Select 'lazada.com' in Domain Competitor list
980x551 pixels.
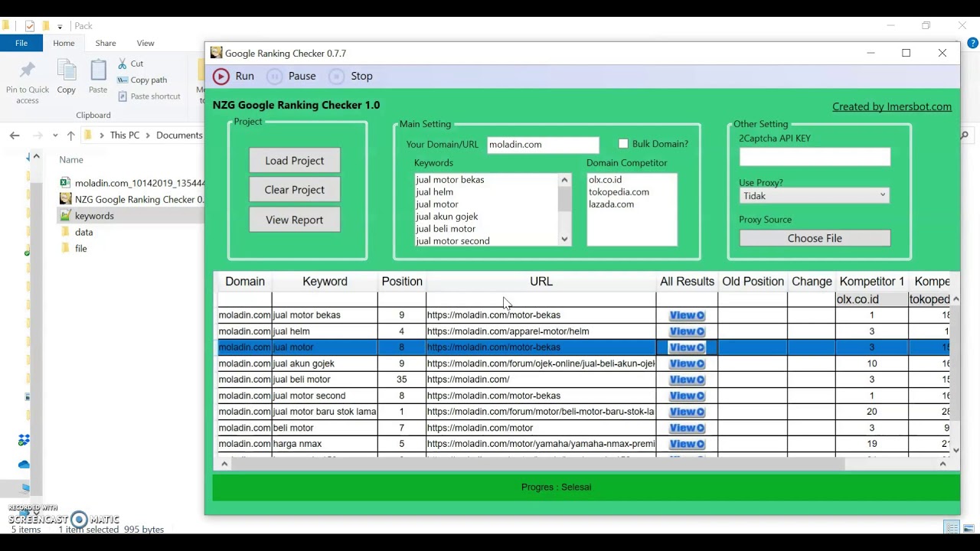611,204
